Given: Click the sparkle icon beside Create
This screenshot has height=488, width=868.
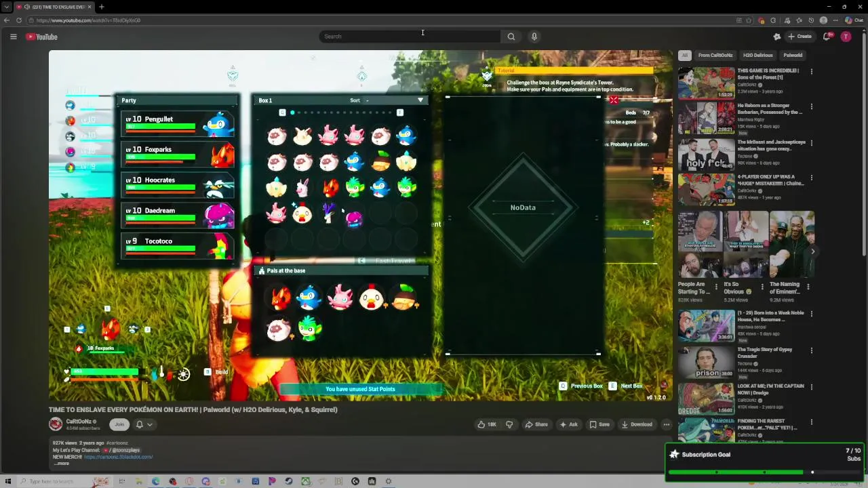Looking at the screenshot, I should pos(777,37).
